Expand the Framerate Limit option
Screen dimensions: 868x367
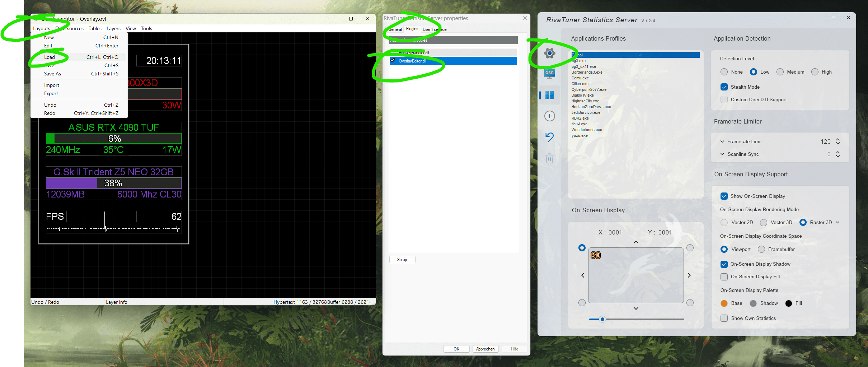[722, 141]
